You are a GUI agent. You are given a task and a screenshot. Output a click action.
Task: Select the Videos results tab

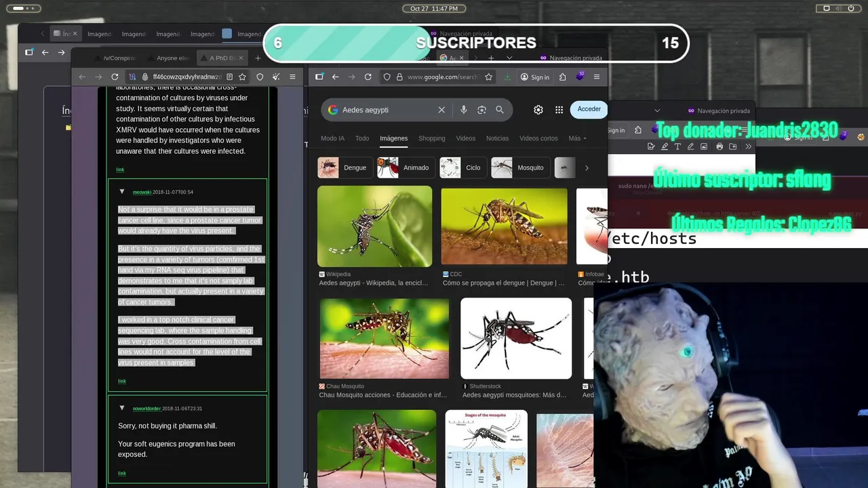[x=465, y=138]
